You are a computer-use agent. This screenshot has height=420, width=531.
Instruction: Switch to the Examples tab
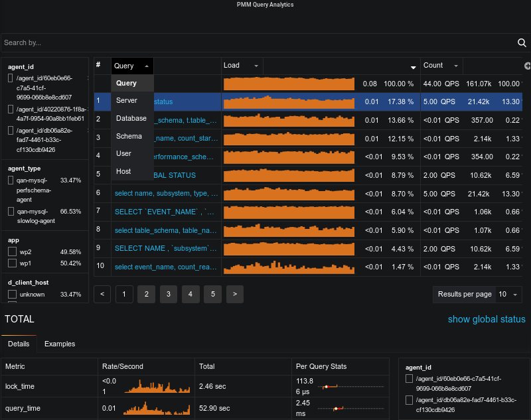(x=60, y=344)
